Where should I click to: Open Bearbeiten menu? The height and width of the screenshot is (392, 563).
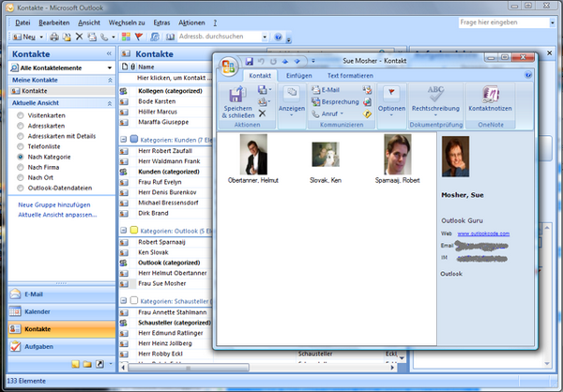click(54, 23)
